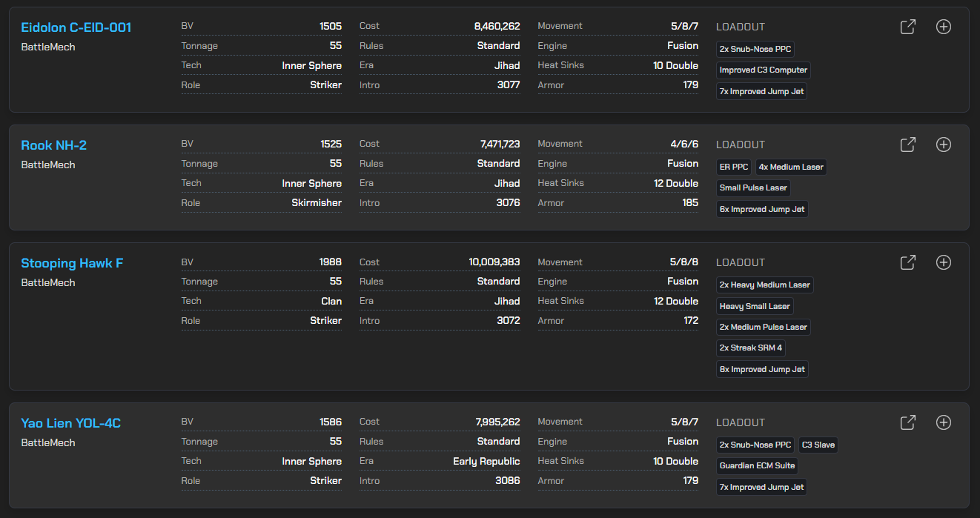Select the intro year 3077
Image resolution: width=980 pixels, height=518 pixels.
pos(509,84)
